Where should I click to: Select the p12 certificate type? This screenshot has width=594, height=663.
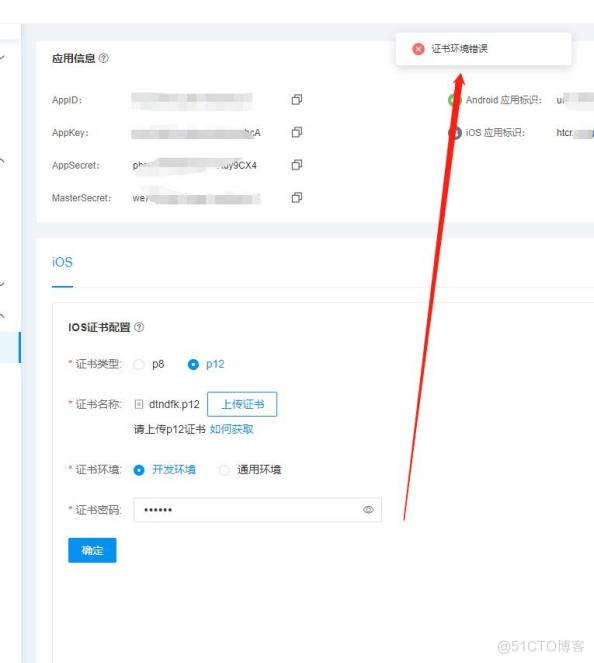coord(193,364)
